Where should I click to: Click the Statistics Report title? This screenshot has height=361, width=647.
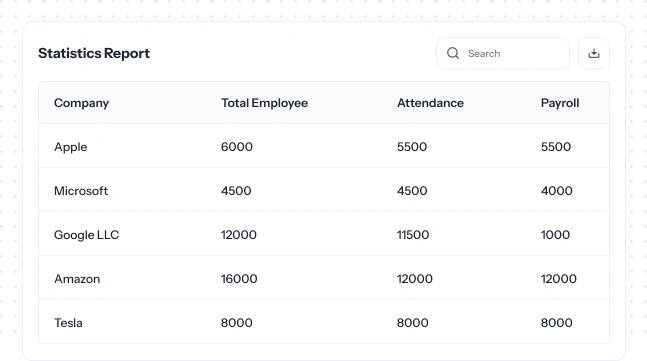click(x=94, y=53)
